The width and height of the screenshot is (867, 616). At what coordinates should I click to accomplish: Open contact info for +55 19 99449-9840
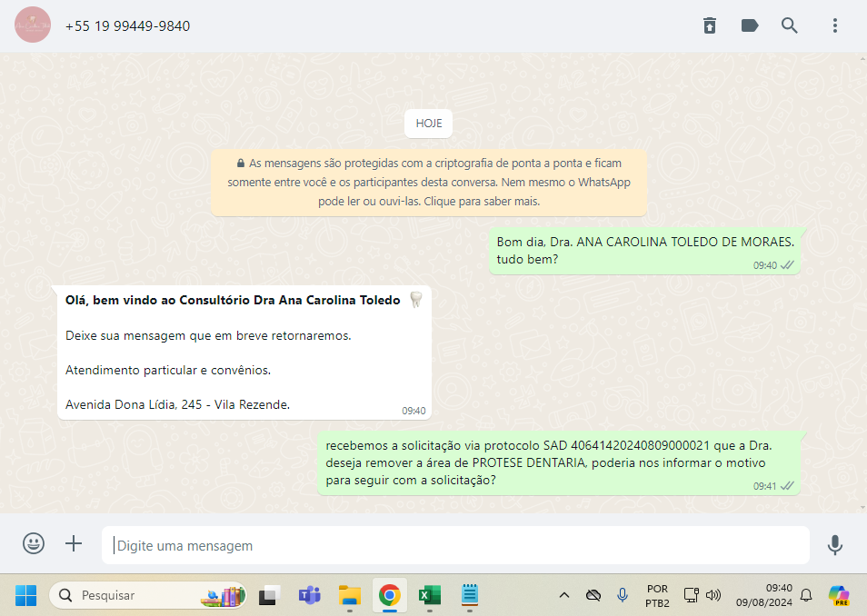127,26
